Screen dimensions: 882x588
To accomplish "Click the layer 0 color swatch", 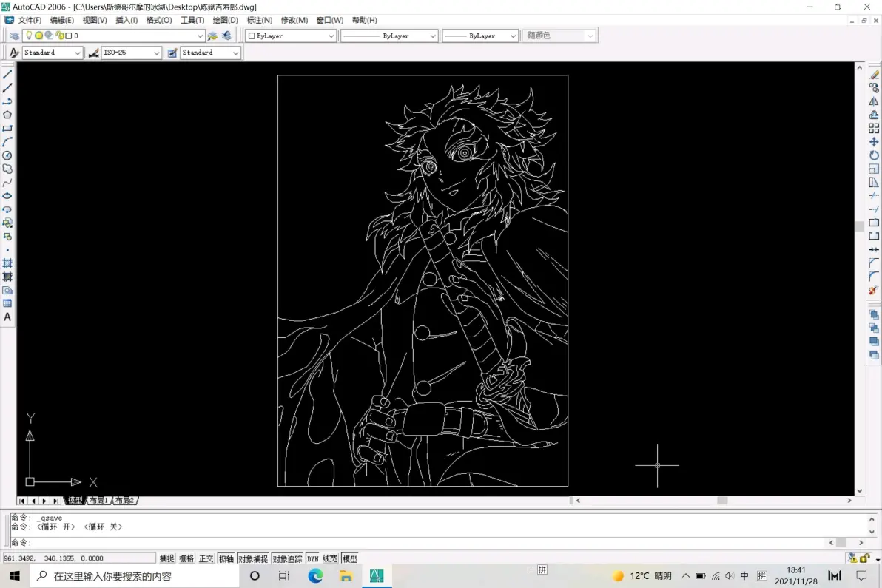I will (x=69, y=36).
